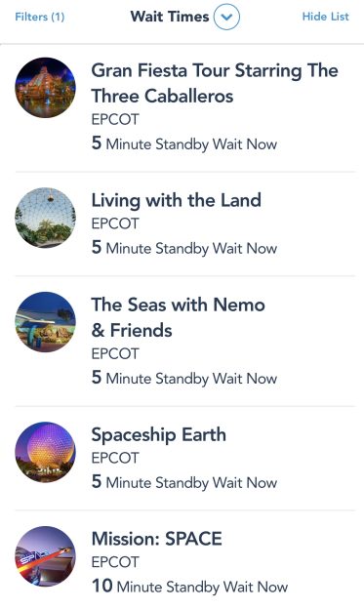Image resolution: width=364 pixels, height=610 pixels.
Task: Open the Seas with Nemo pavilion thumbnail
Action: coord(46,322)
